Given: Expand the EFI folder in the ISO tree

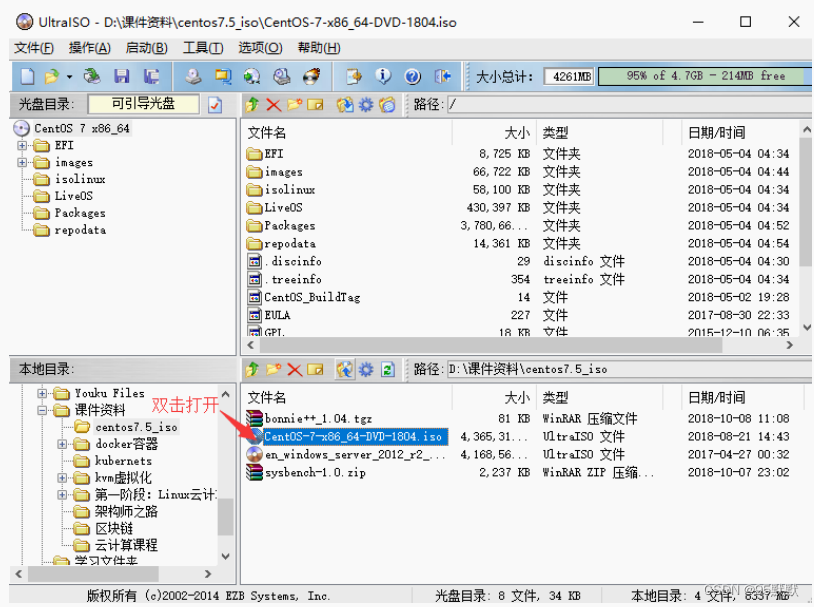Looking at the screenshot, I should 22,145.
